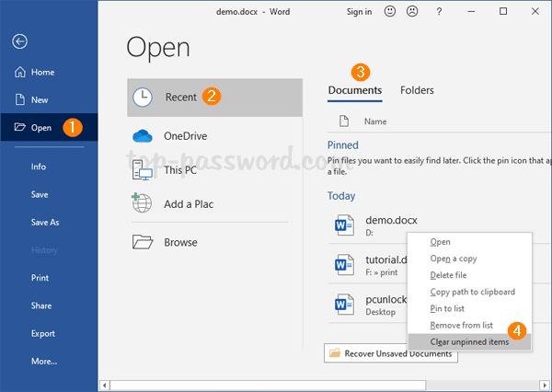Choose Clear unpinned items from context menu
The image size is (552, 392).
click(468, 341)
